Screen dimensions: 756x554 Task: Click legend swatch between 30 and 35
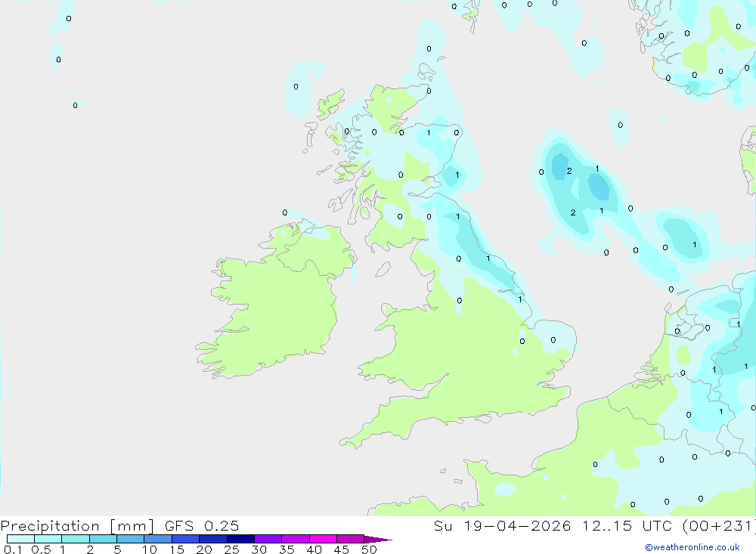[x=268, y=539]
